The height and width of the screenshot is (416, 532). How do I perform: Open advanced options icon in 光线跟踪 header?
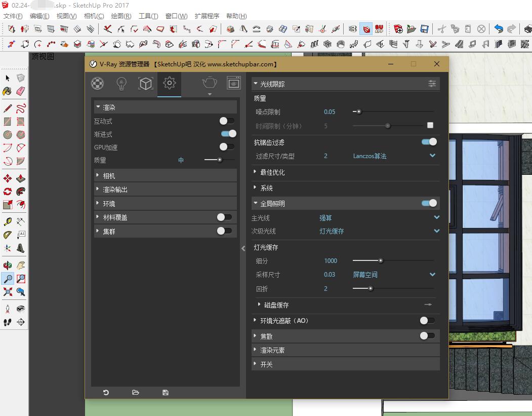(x=432, y=84)
